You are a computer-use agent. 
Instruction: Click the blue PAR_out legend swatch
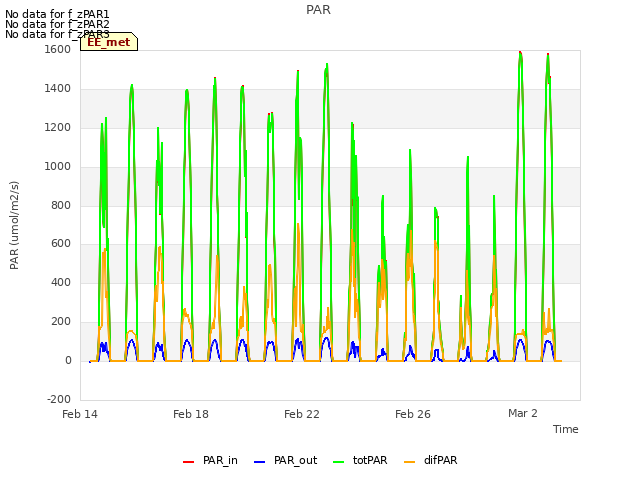[x=260, y=462]
